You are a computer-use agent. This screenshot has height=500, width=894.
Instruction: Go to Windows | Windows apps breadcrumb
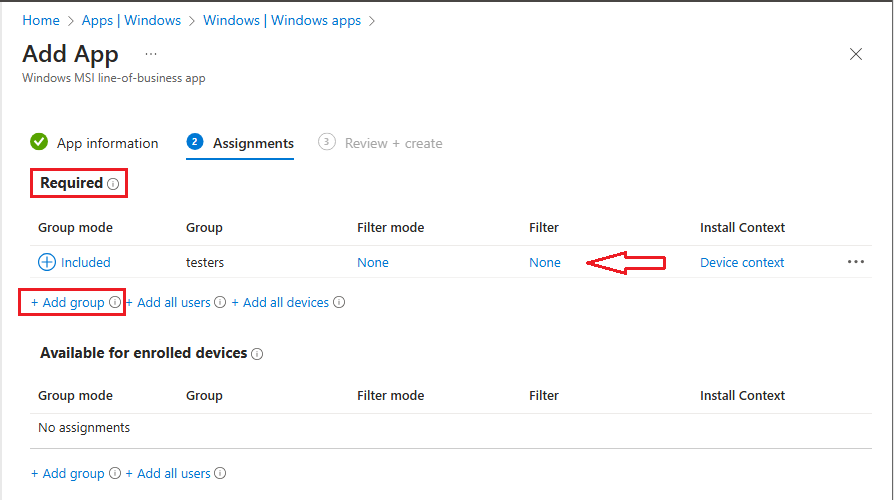[x=282, y=21]
